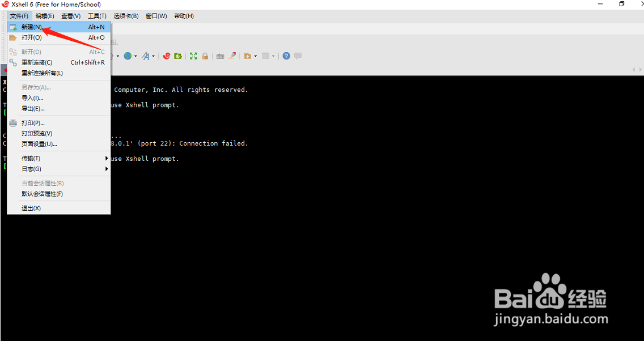Choose 导出(E)... menu entry

pyautogui.click(x=59, y=109)
